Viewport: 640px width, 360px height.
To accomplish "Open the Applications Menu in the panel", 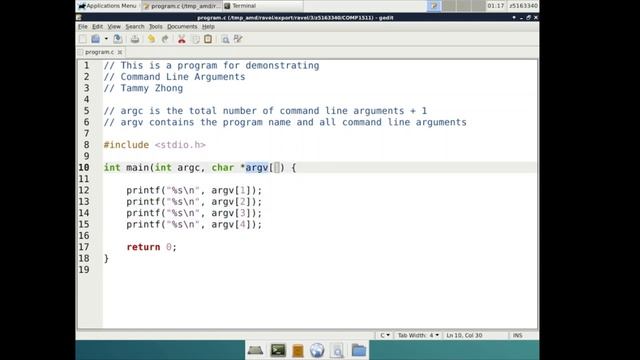I will tap(107, 6).
